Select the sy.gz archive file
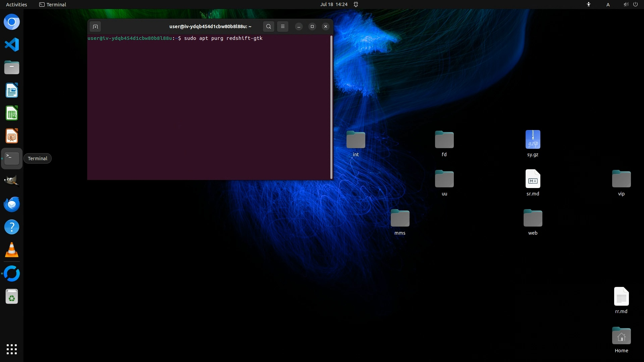The width and height of the screenshot is (644, 362). click(x=533, y=140)
